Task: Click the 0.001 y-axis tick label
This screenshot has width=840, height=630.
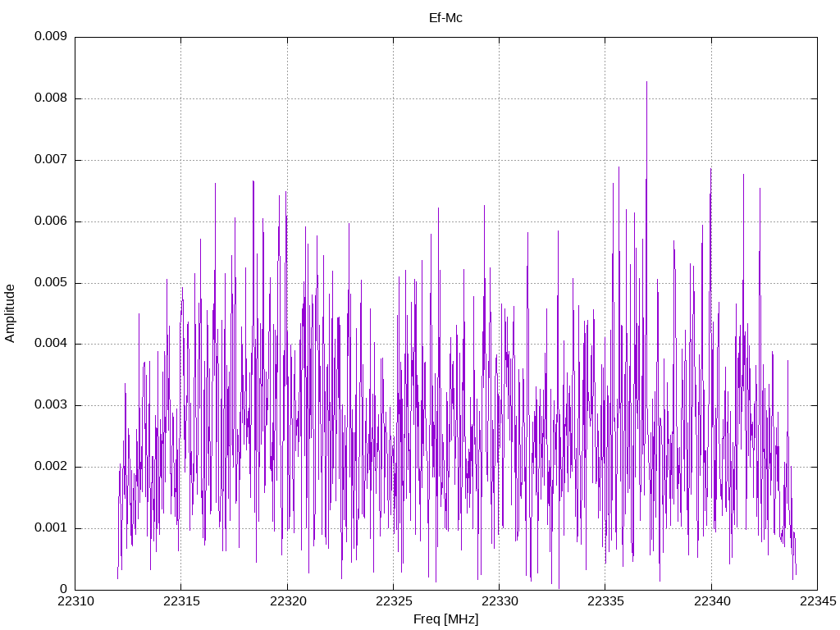Action: 51,527
